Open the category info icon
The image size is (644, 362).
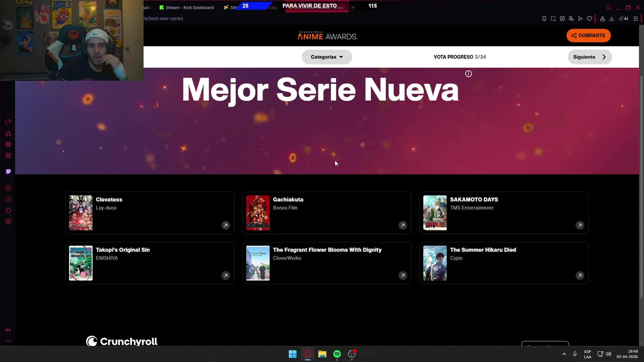pyautogui.click(x=468, y=74)
